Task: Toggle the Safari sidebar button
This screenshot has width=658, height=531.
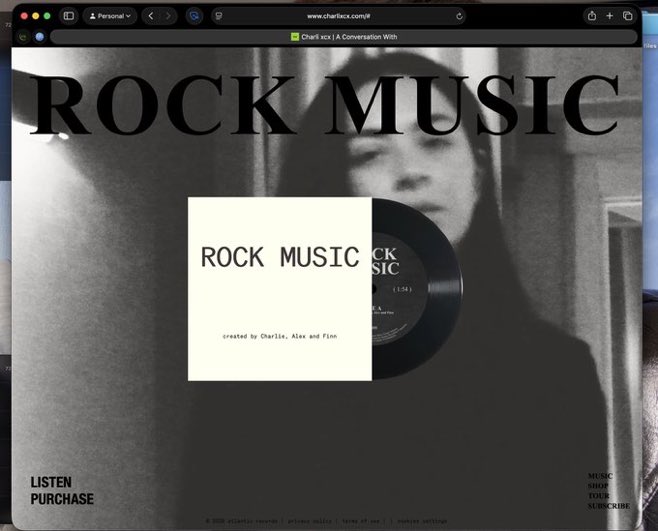Action: pos(69,16)
